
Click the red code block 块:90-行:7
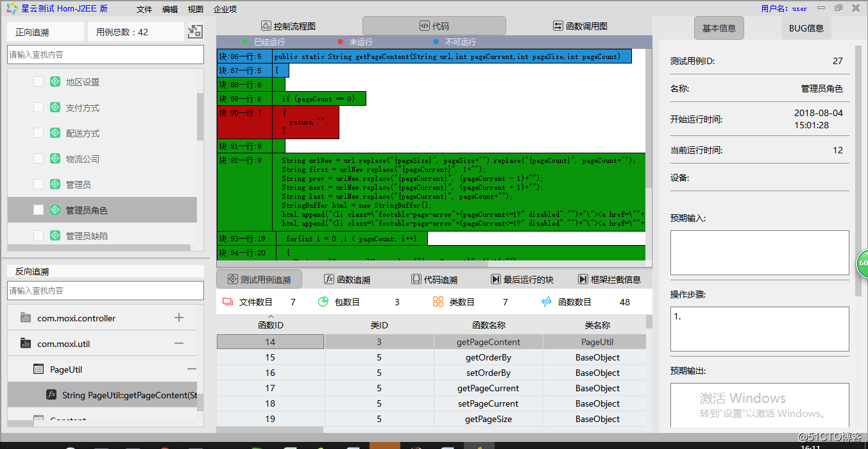pos(278,123)
